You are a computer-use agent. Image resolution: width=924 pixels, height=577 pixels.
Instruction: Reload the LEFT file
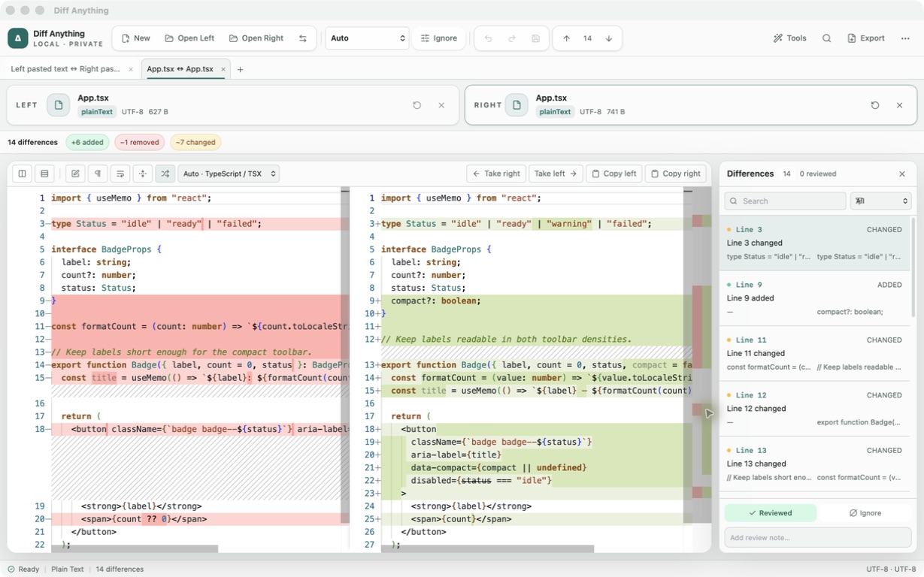(417, 105)
